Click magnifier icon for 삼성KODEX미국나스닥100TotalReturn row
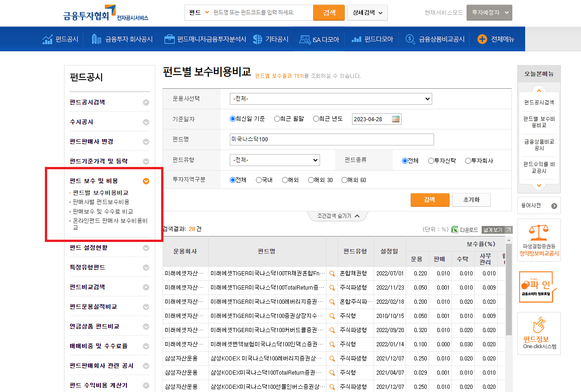 (332, 373)
